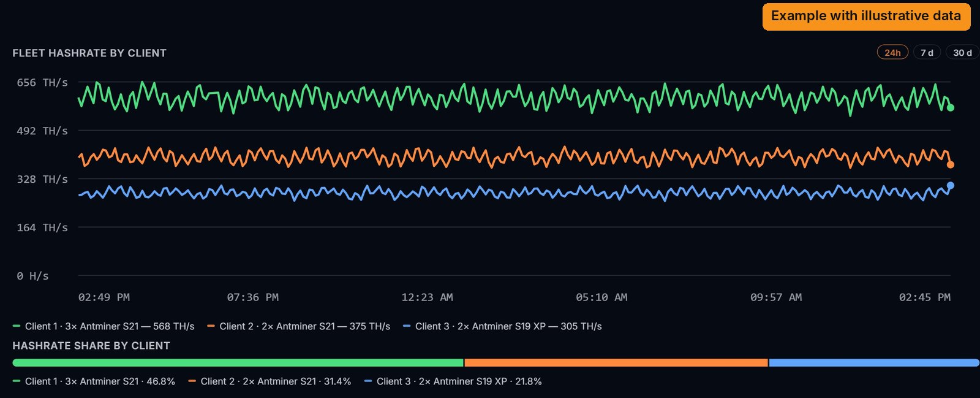980x398 pixels.
Task: Click Client 2 31.4% share legend
Action: pyautogui.click(x=269, y=381)
